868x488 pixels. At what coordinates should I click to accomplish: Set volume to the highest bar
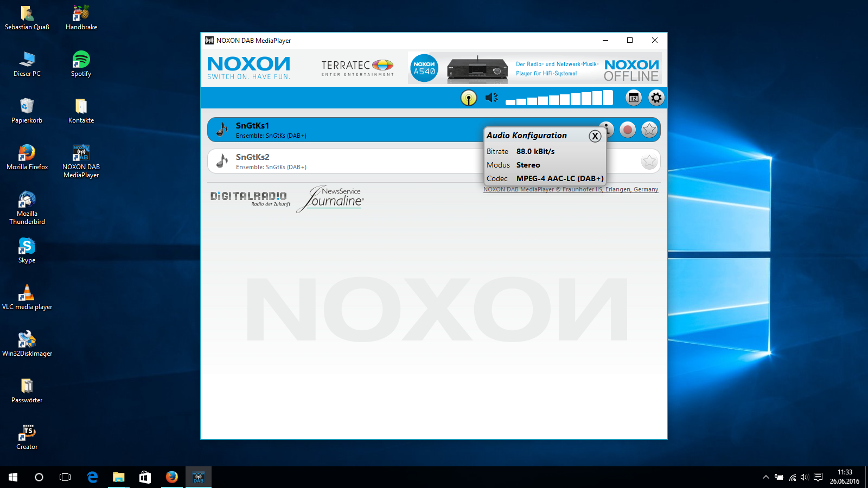pos(608,98)
